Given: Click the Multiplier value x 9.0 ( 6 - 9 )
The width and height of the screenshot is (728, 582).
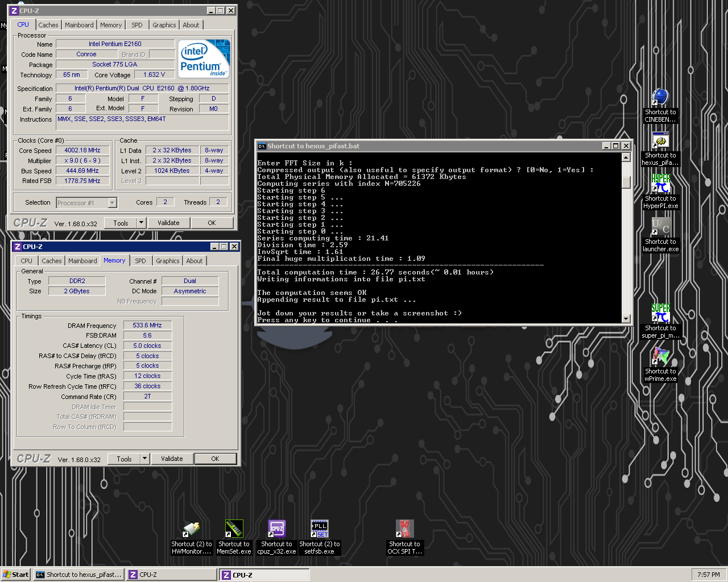Looking at the screenshot, I should (x=82, y=160).
